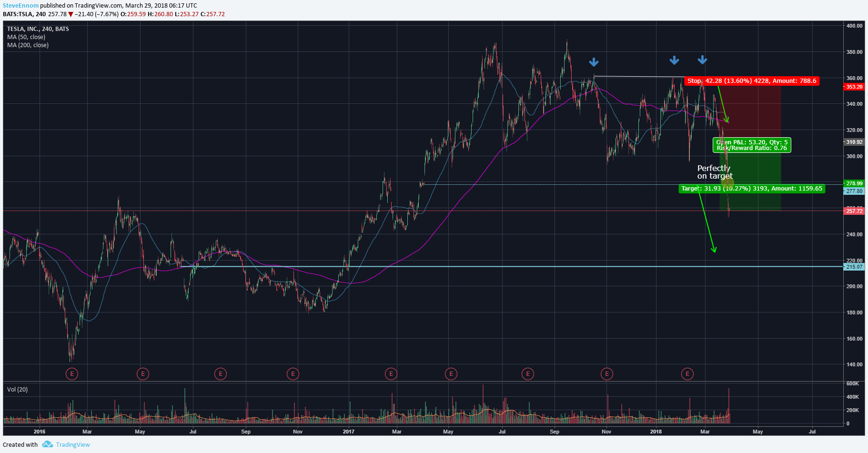Click the red down-triangle price change indicator
This screenshot has width=868, height=453.
(x=71, y=14)
